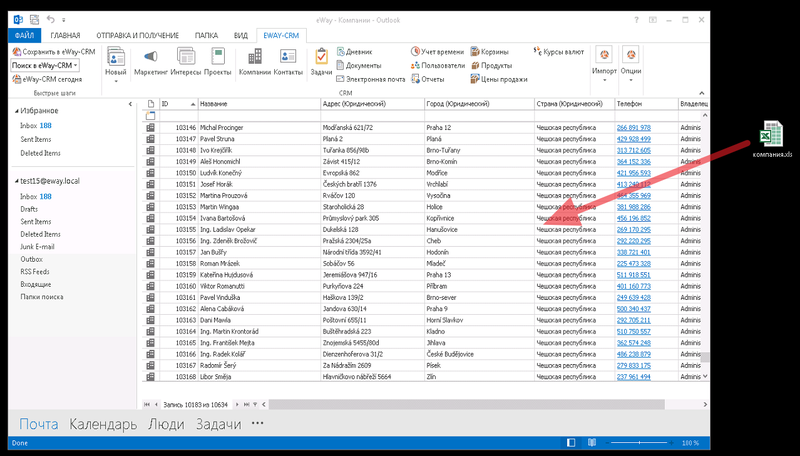The width and height of the screenshot is (800, 456).
Task: Click the zoom slider in status bar
Action: [639, 443]
